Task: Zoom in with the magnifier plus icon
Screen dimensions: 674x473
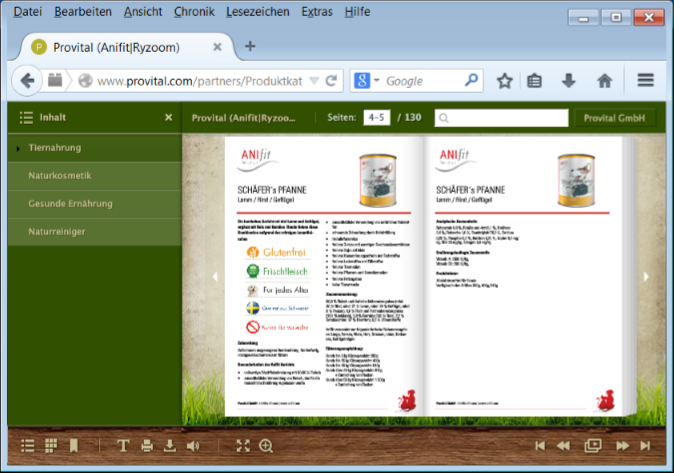Action: pos(266,446)
